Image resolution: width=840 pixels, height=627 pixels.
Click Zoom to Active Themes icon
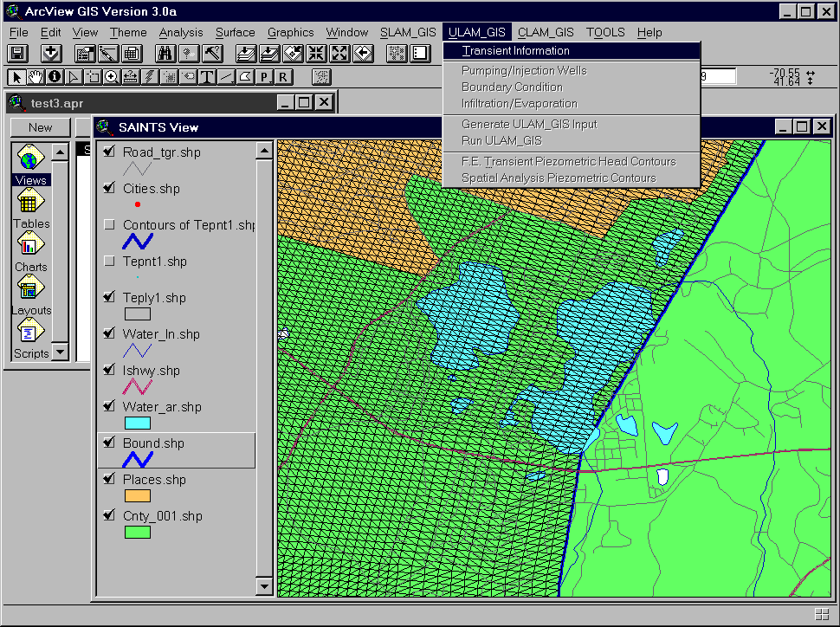tap(269, 53)
